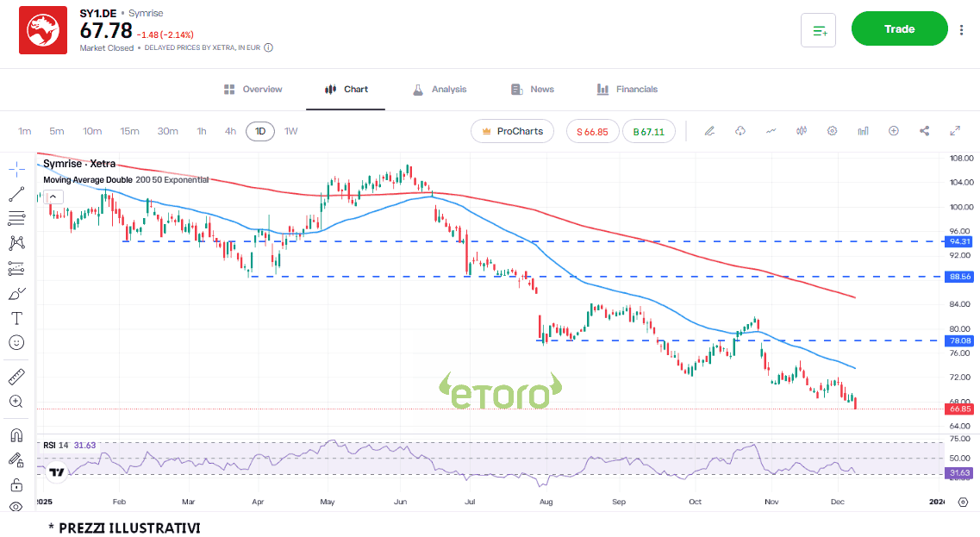This screenshot has width=980, height=537.
Task: Open the Analysis tab
Action: 440,90
